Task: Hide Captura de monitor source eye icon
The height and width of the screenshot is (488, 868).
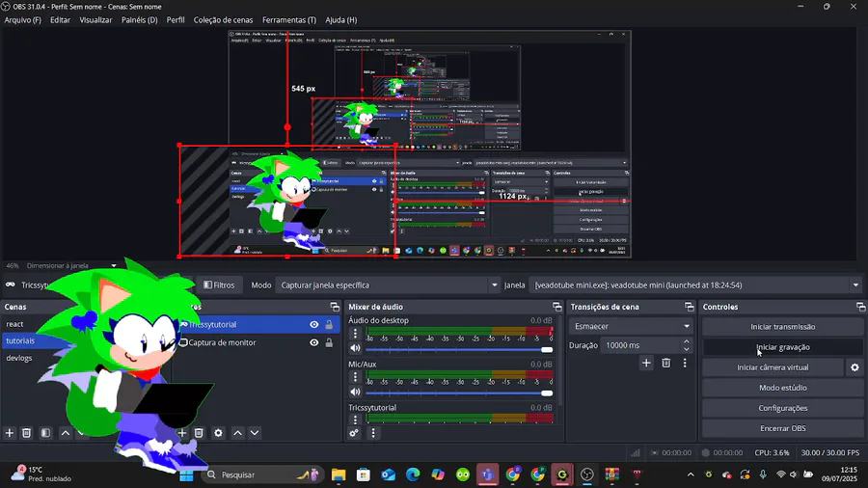Action: (313, 342)
